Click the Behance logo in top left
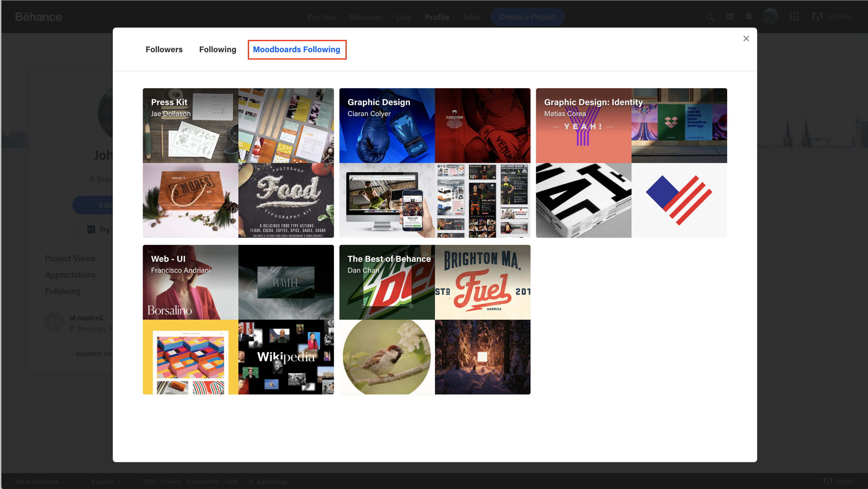Viewport: 868px width, 489px height. 39,17
